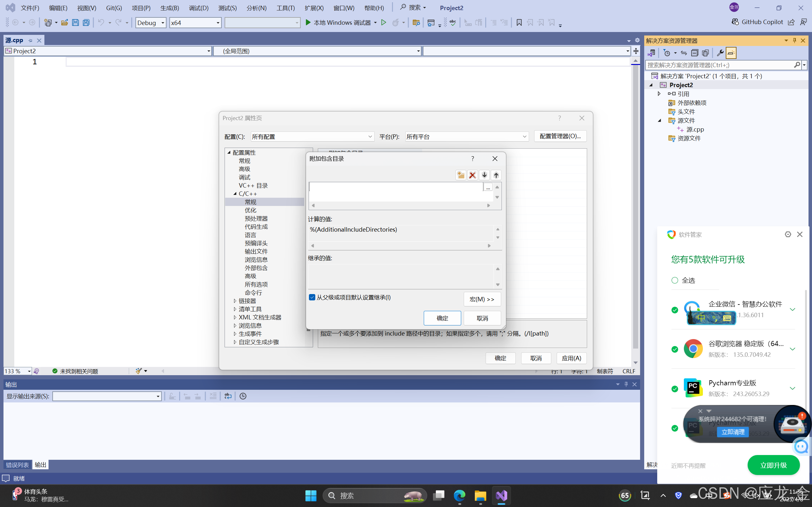Click the 宏(M) >> button

click(482, 299)
